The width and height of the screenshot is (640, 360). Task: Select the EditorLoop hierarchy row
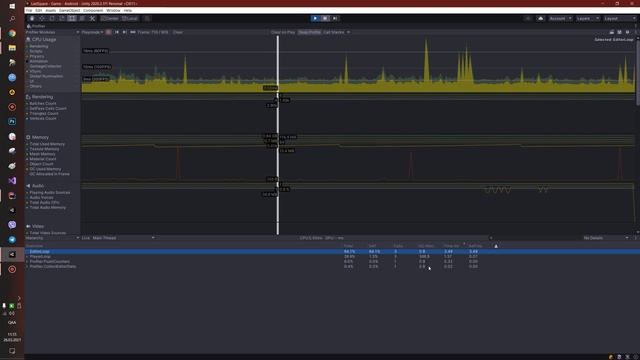click(332, 252)
